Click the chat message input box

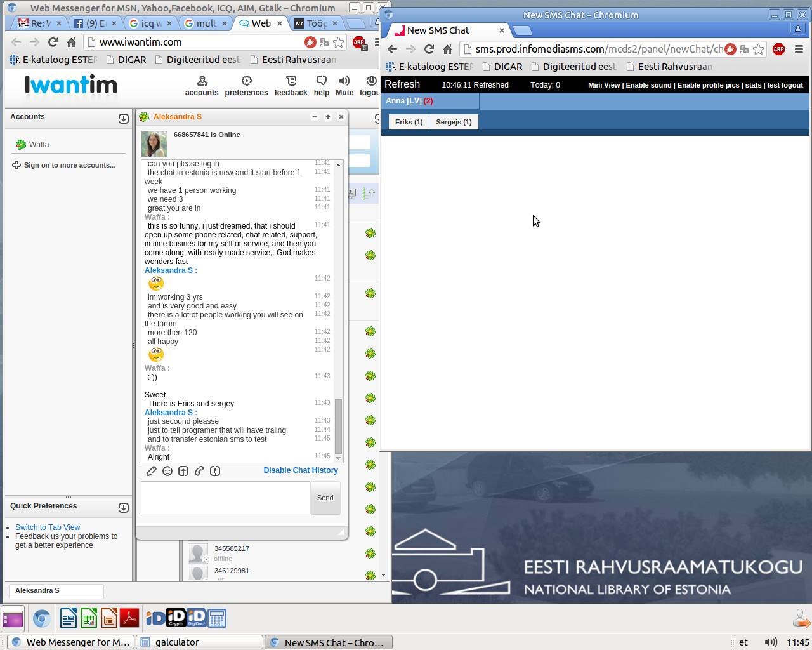225,498
